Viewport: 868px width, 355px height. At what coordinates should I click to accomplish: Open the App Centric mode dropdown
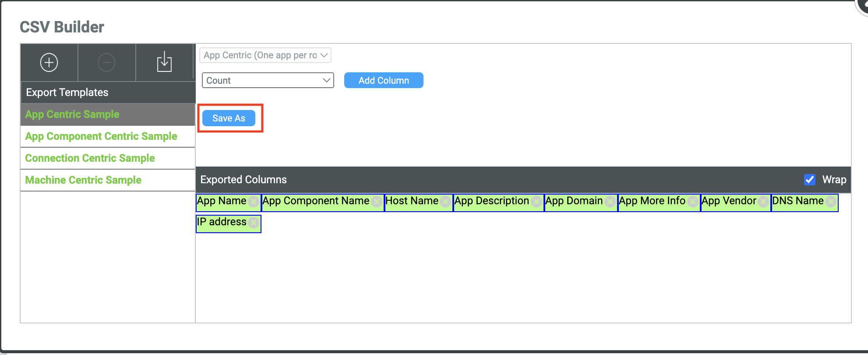tap(265, 56)
